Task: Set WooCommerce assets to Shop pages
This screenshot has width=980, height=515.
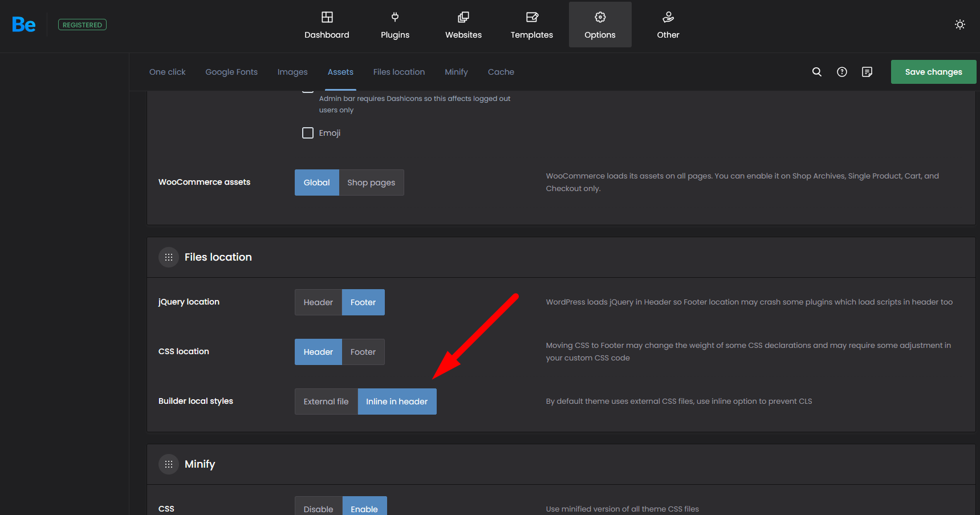Action: [x=371, y=183]
